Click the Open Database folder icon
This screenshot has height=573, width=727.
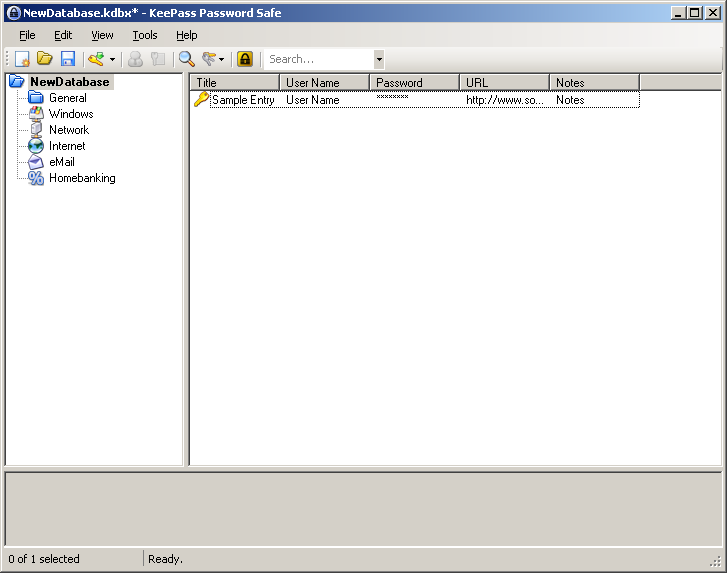tap(45, 59)
